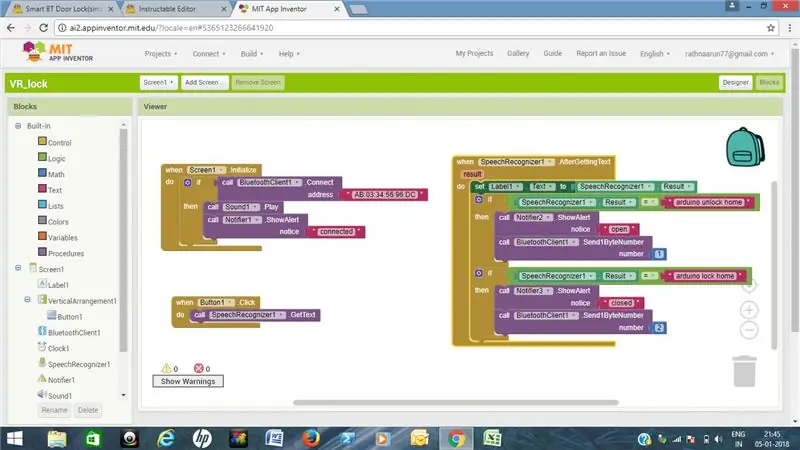Click mutator gear on the unlock home if block
800x450 pixels.
tap(479, 199)
